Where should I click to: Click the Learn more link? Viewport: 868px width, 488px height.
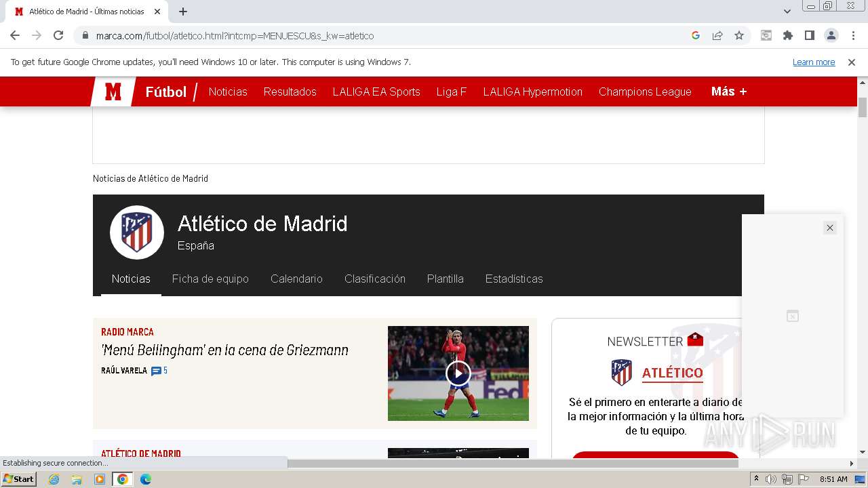pyautogui.click(x=814, y=62)
